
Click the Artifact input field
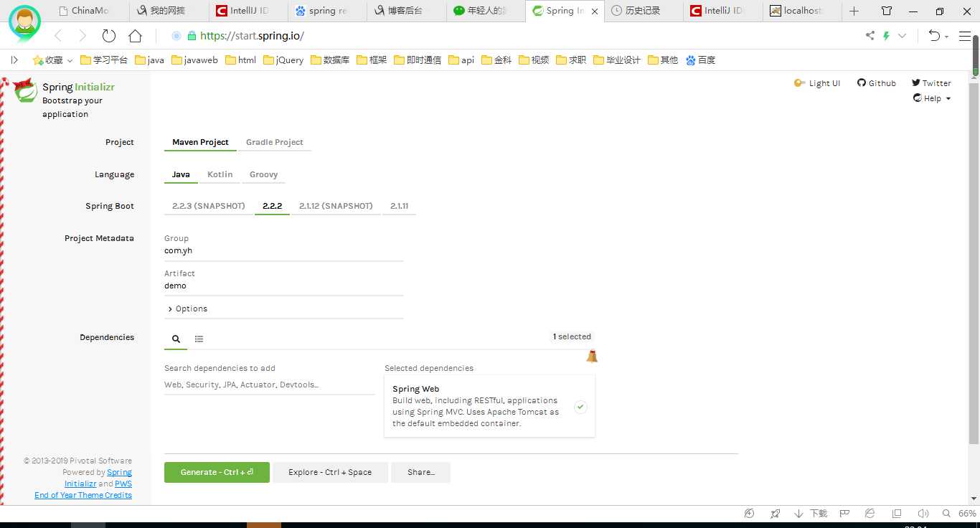283,286
